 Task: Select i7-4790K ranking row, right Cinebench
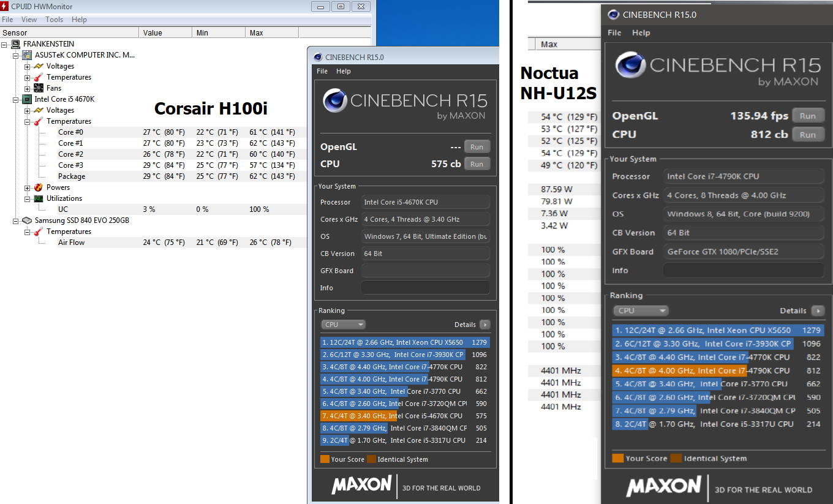718,370
